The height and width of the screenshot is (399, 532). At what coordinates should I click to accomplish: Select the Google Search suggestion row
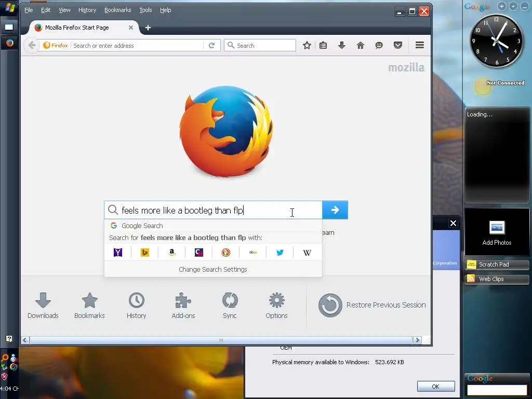(213, 225)
